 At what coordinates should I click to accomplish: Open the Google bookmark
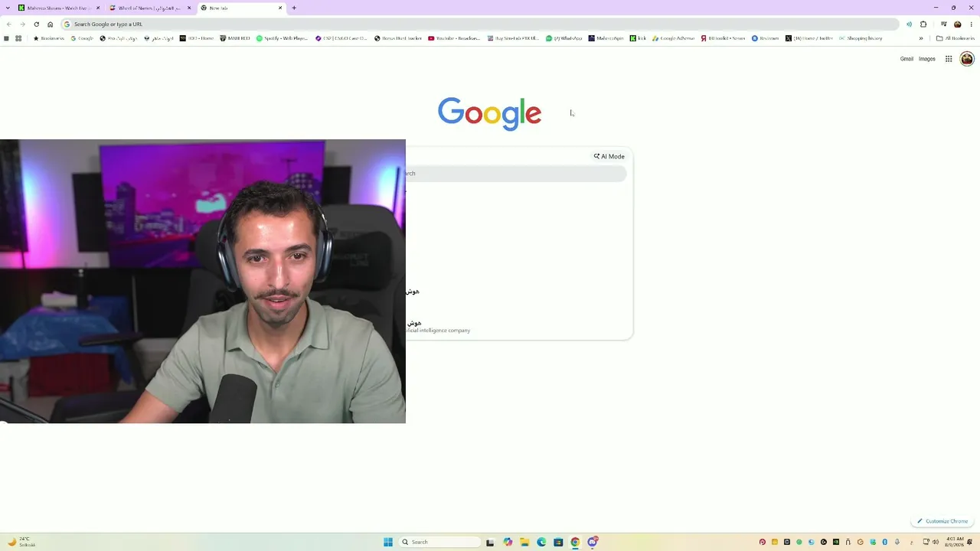(x=82, y=38)
